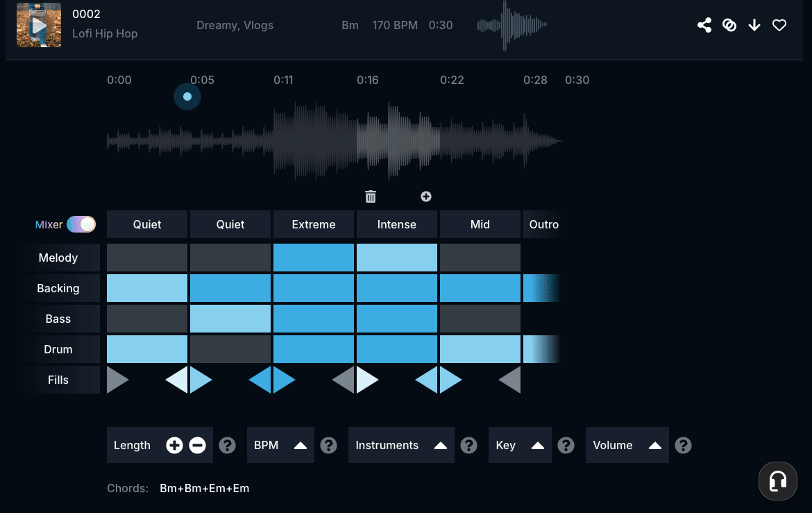Select the Outro section header
This screenshot has width=812, height=513.
(543, 224)
